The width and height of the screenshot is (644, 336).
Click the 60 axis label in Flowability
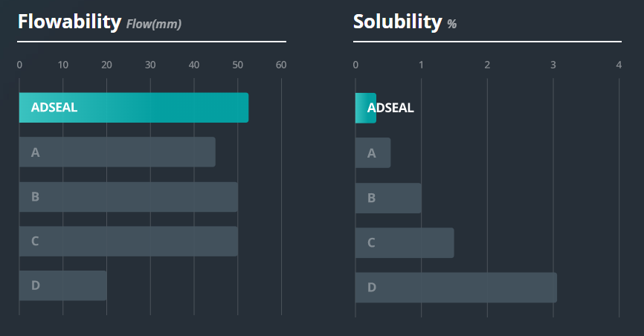click(281, 65)
